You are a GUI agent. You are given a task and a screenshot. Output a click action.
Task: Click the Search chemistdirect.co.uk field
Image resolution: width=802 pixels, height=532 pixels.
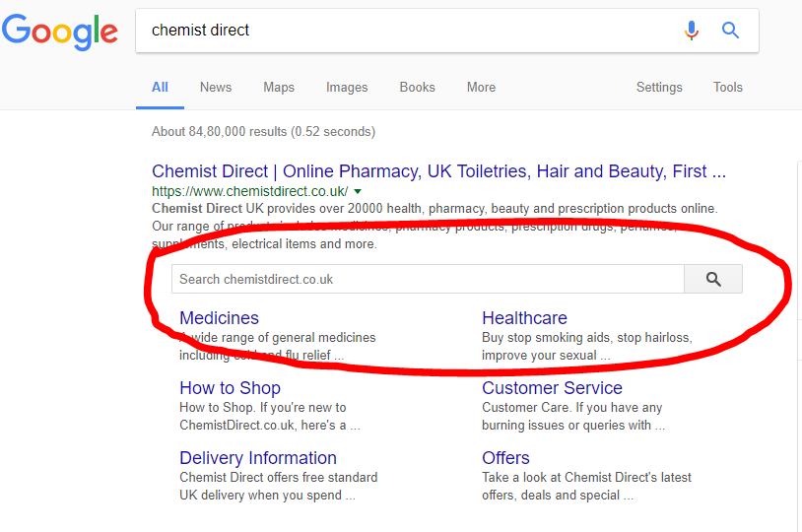427,280
